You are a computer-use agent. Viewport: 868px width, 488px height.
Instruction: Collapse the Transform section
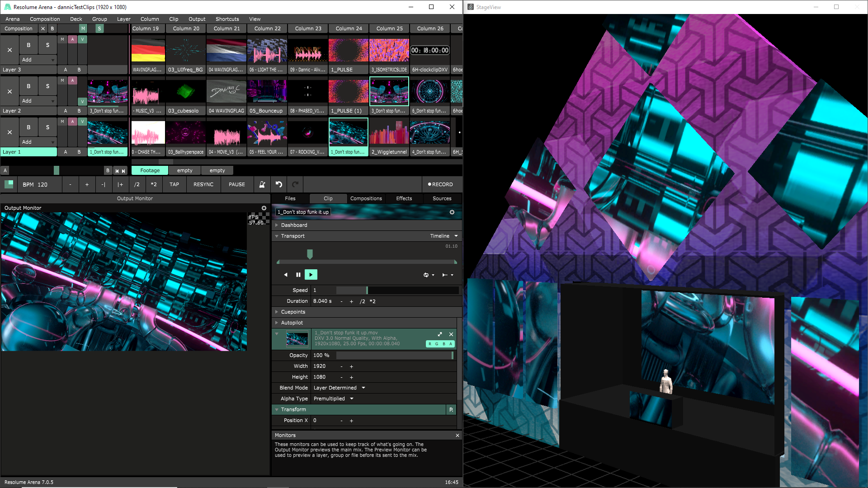point(277,409)
